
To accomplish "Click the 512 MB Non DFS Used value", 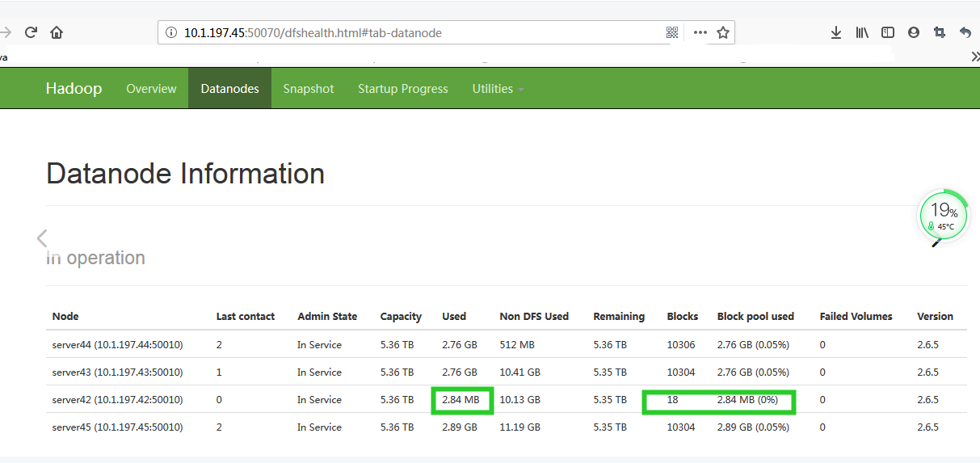I will [517, 344].
